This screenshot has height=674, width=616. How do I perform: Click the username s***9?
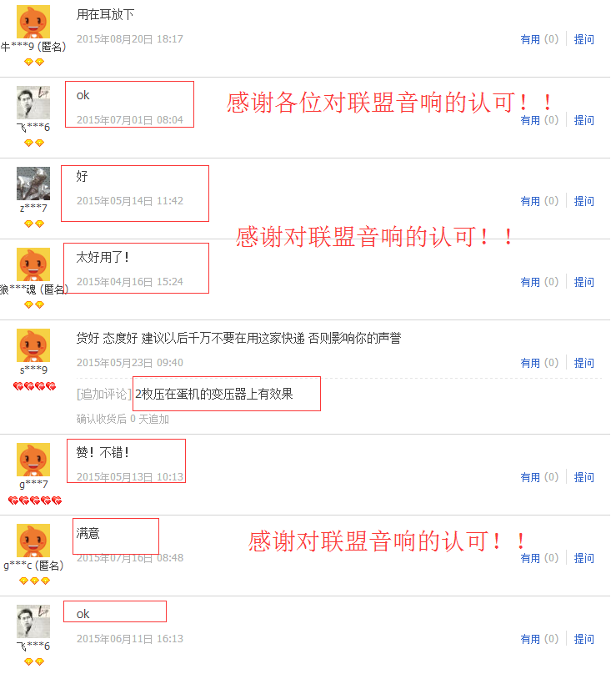point(33,370)
